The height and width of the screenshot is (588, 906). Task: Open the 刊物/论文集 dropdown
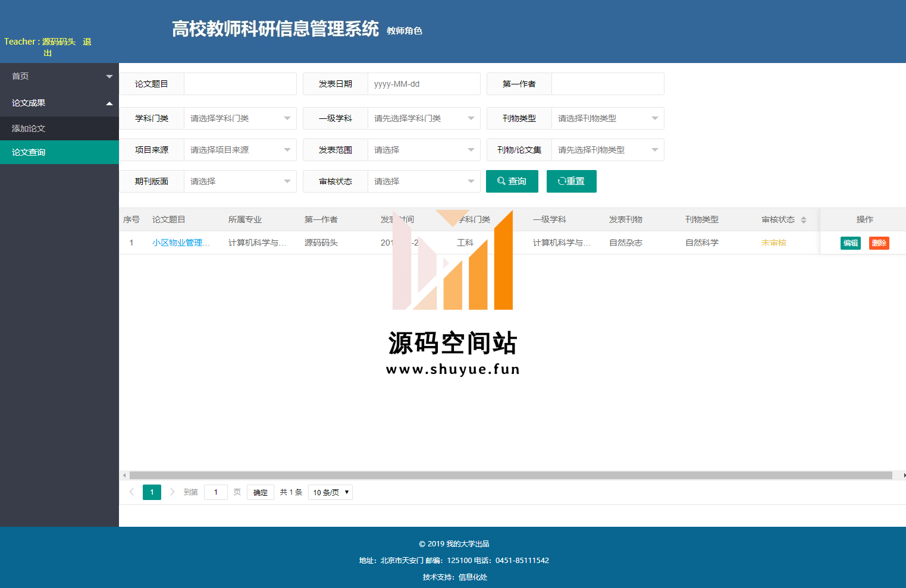pyautogui.click(x=607, y=150)
